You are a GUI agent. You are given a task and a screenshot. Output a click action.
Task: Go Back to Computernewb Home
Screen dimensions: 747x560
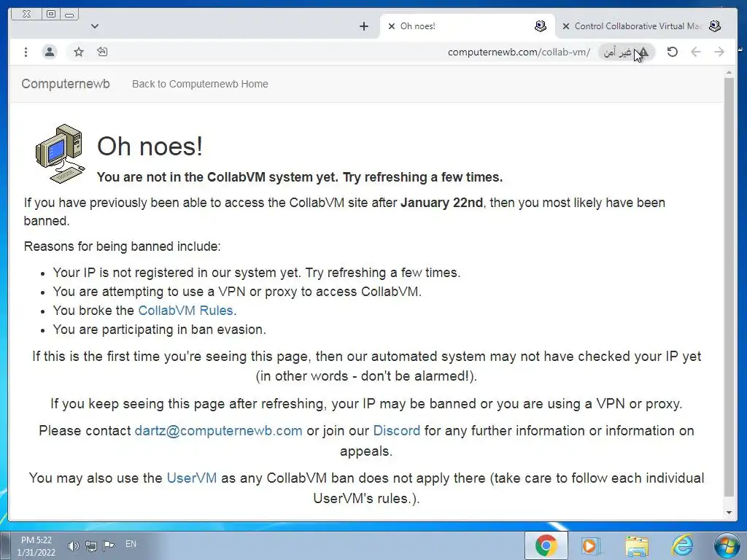(200, 84)
